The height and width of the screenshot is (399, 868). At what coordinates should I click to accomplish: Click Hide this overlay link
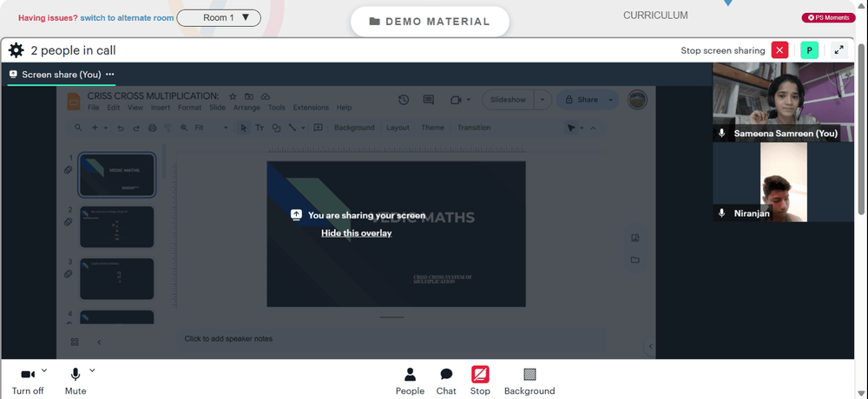click(357, 233)
